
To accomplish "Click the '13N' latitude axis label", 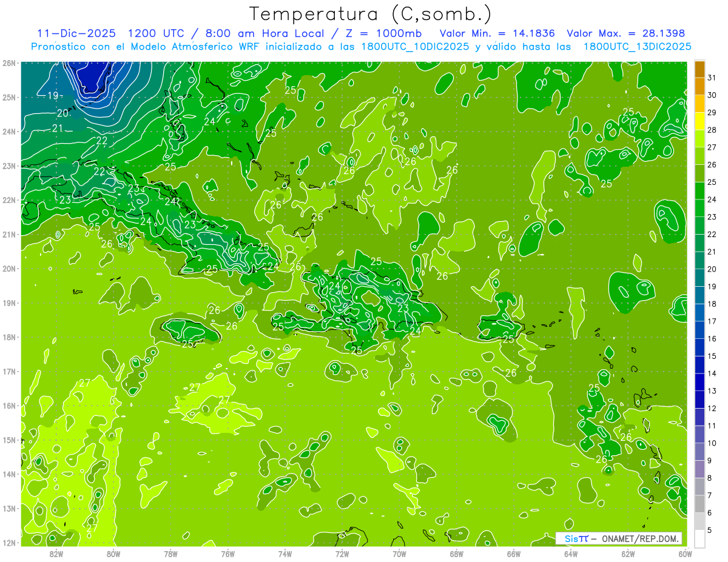I will [x=9, y=508].
